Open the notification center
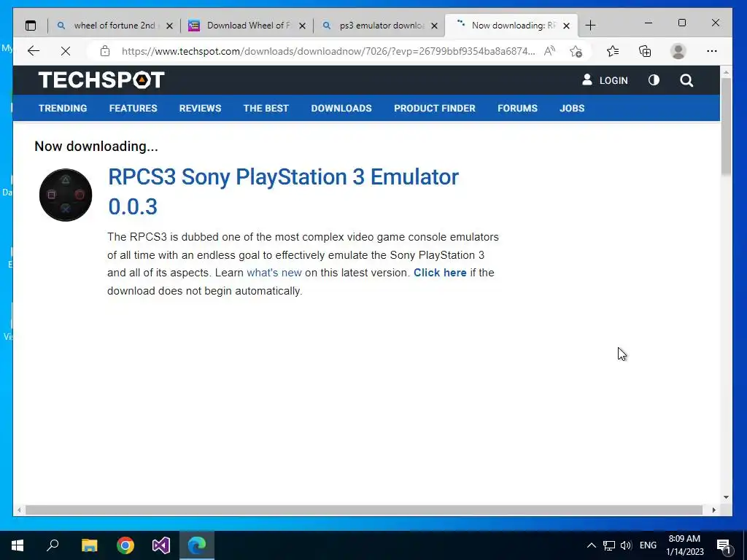Screen dimensions: 747x560 pyautogui.click(x=724, y=545)
